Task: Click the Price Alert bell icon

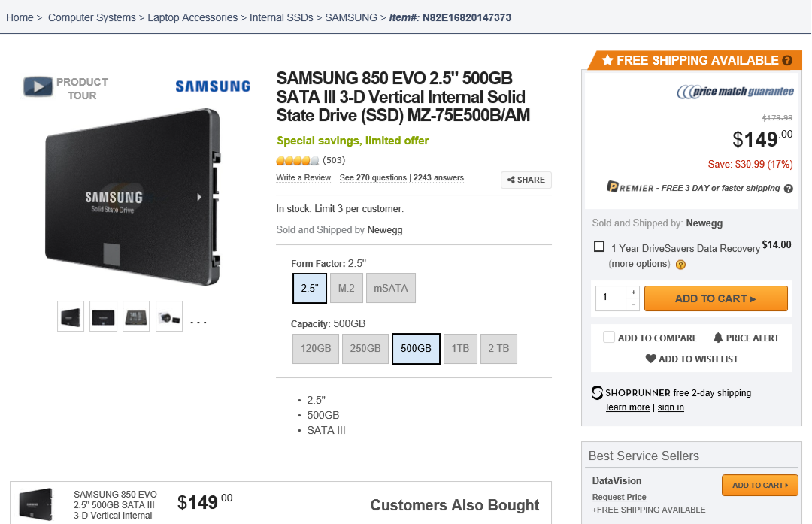Action: 718,338
